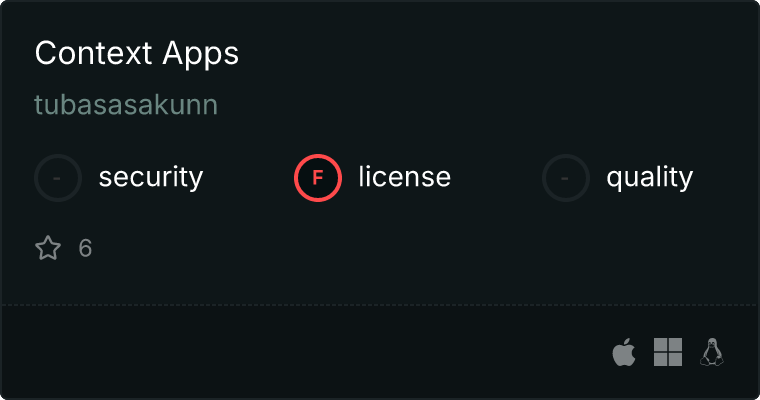Open the Context Apps title link
Image resolution: width=760 pixels, height=400 pixels.
pos(137,53)
